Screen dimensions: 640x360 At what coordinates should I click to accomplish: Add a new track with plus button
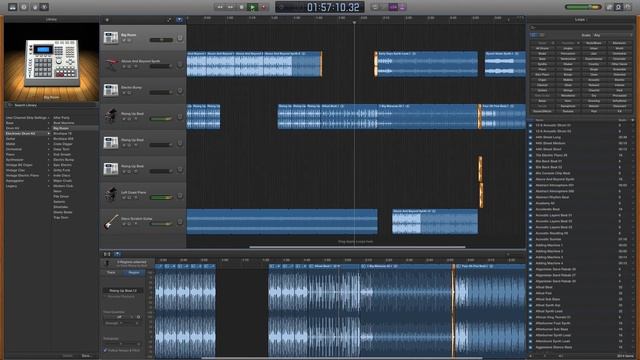click(x=107, y=20)
